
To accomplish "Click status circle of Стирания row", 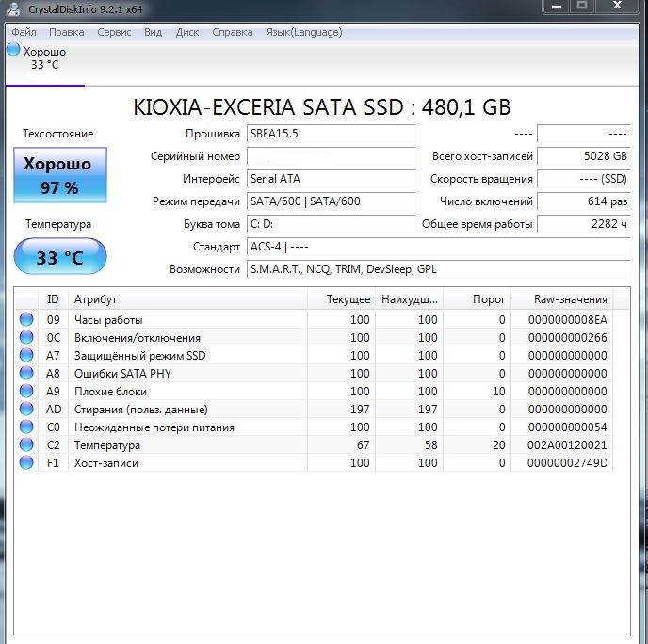I will pyautogui.click(x=26, y=409).
